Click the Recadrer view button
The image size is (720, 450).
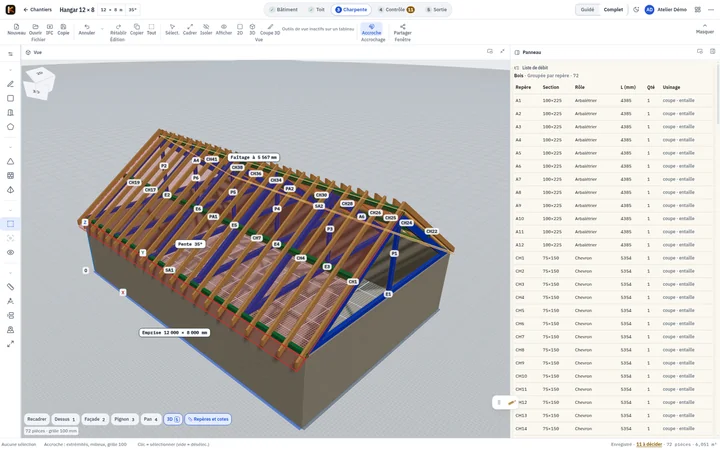point(37,419)
